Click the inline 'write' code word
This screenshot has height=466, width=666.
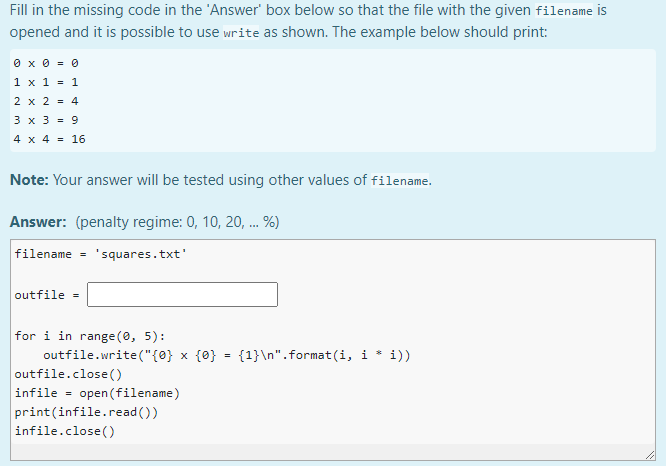tap(241, 33)
